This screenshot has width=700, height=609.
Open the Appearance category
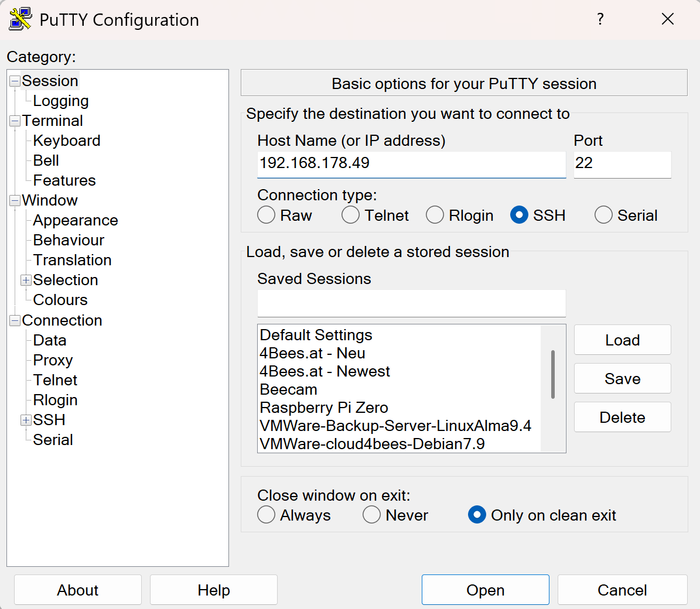[x=76, y=220]
